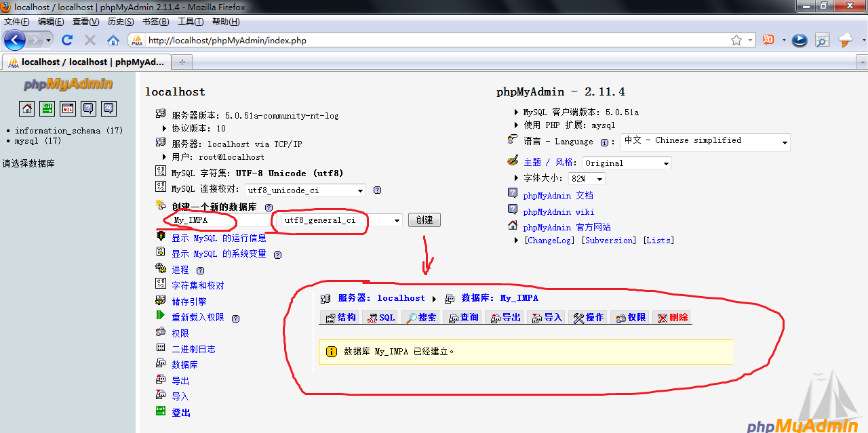Open the address bar history dropdown arrow
The height and width of the screenshot is (433, 868).
click(751, 41)
